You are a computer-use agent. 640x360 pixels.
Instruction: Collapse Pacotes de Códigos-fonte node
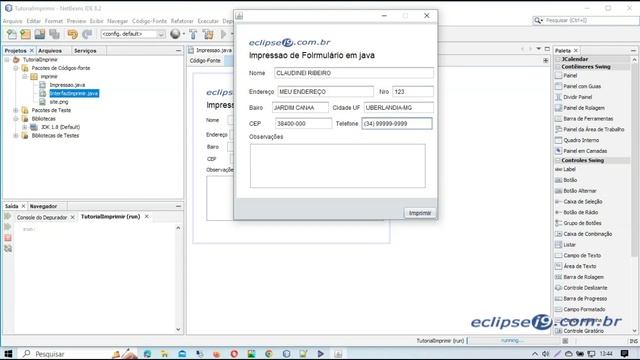click(16, 68)
